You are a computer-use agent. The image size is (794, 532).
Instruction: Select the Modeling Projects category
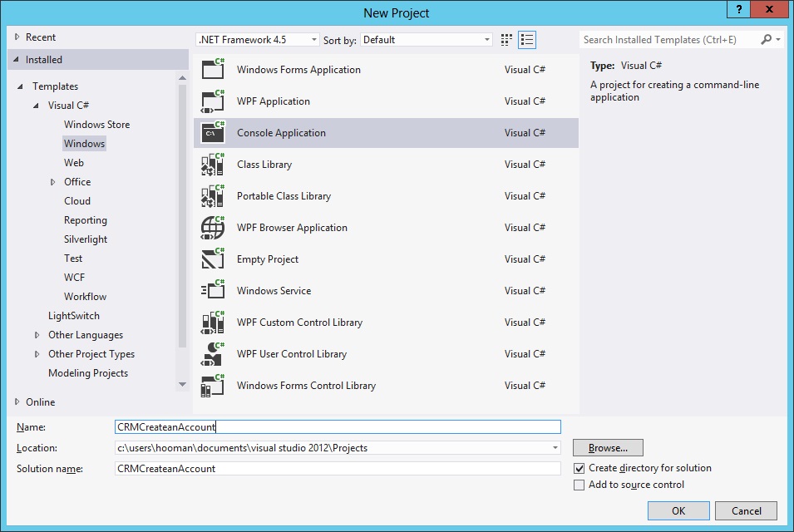coord(88,373)
